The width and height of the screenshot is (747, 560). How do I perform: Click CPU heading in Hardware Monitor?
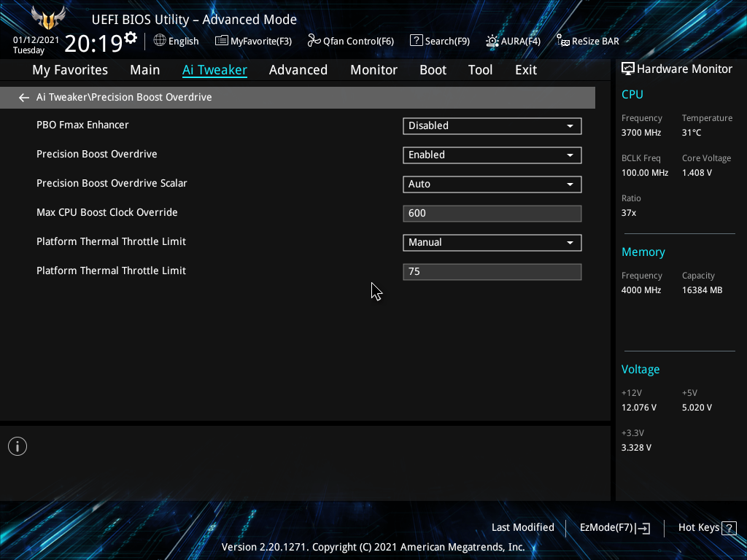(x=632, y=94)
